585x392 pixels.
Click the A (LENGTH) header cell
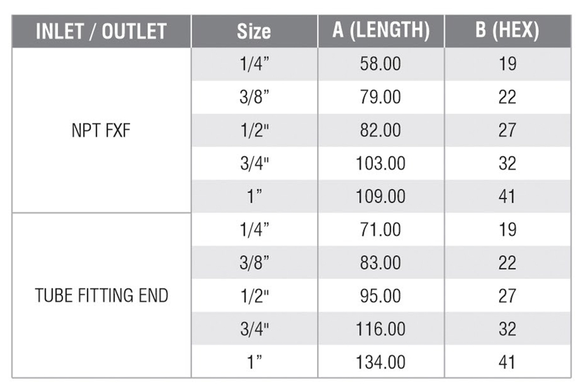point(381,32)
